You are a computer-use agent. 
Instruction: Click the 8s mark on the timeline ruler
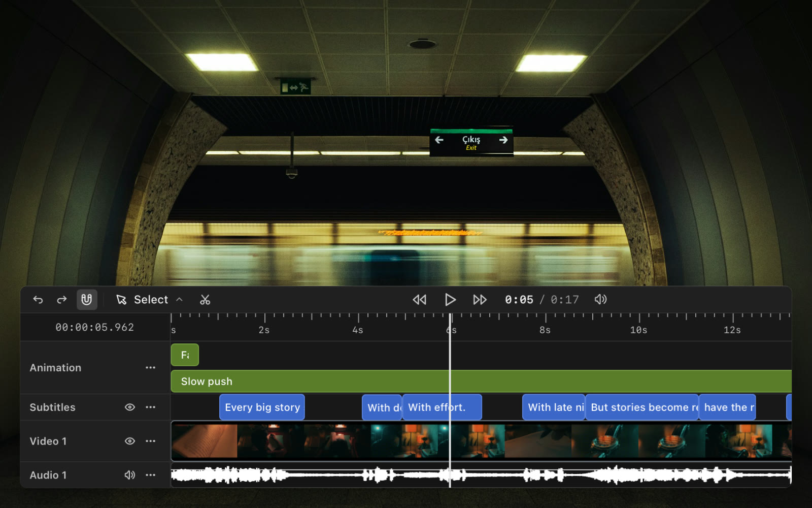[545, 330]
